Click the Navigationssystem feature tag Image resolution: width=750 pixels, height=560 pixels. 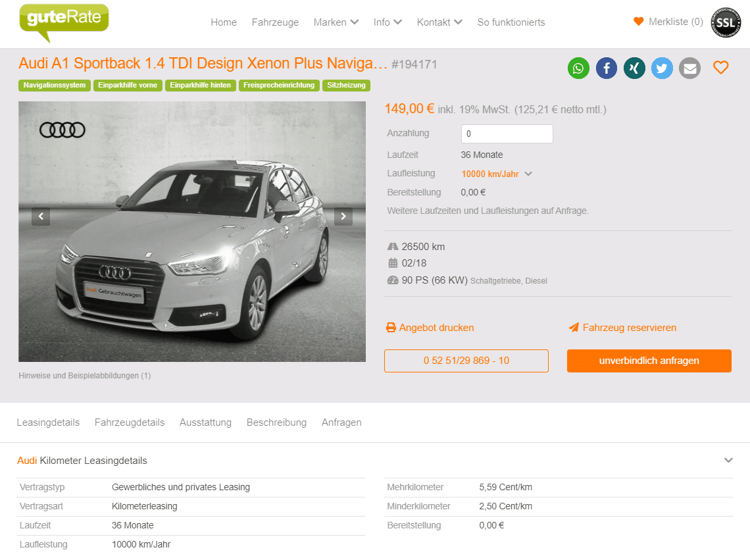pos(55,85)
